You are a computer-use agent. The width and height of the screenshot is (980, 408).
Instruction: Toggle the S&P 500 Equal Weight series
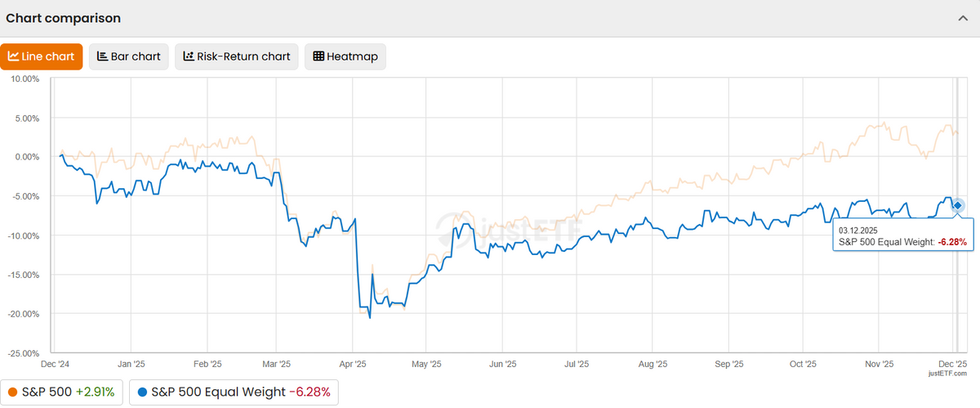tap(233, 392)
